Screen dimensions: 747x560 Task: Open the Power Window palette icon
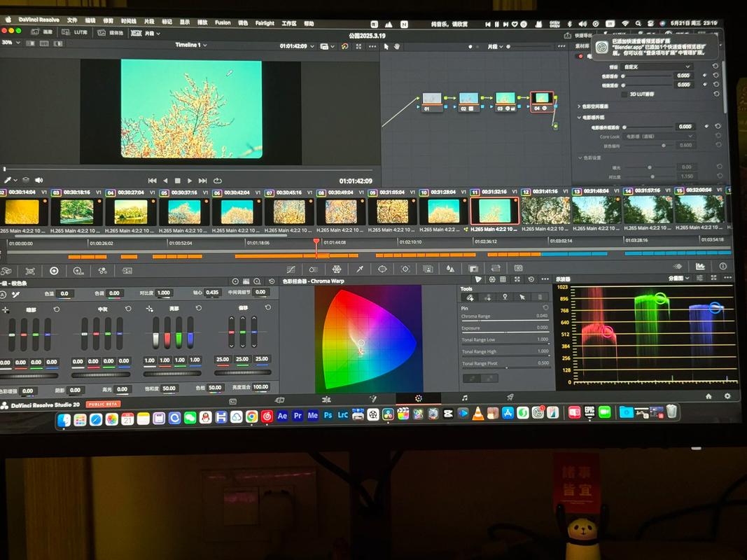click(x=382, y=269)
